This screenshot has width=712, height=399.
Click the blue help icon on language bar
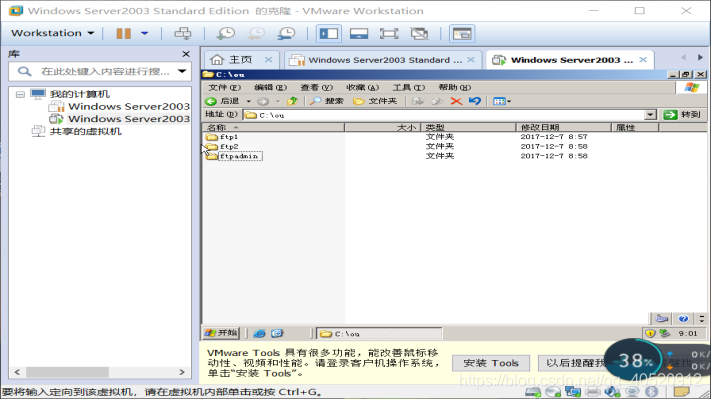coord(683,319)
